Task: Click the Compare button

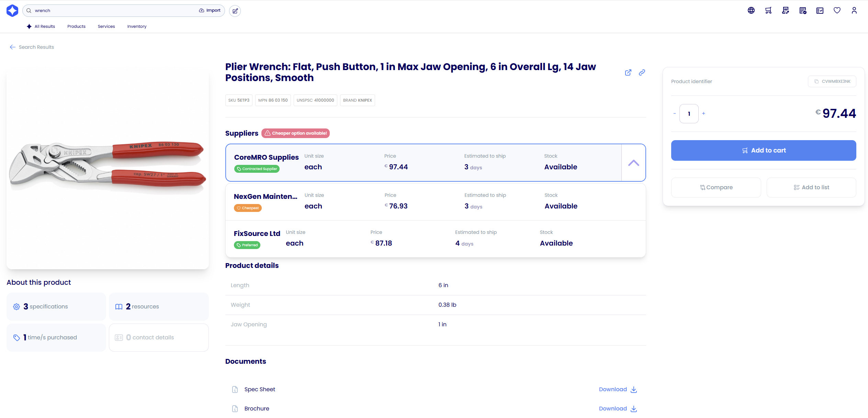Action: (716, 188)
